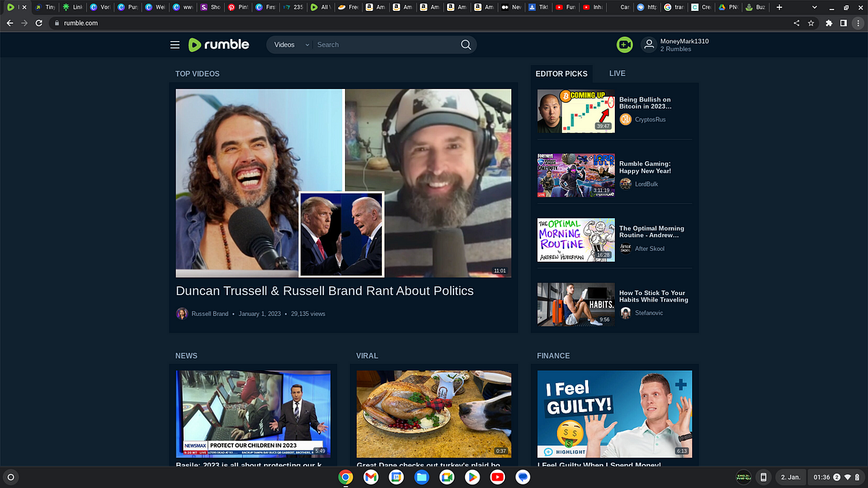Open the News section heading
Viewport: 868px width, 488px height.
click(x=186, y=356)
